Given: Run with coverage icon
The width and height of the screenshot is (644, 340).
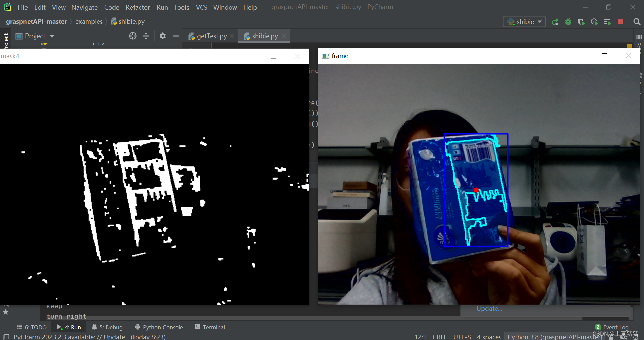Looking at the screenshot, I should coord(581,22).
